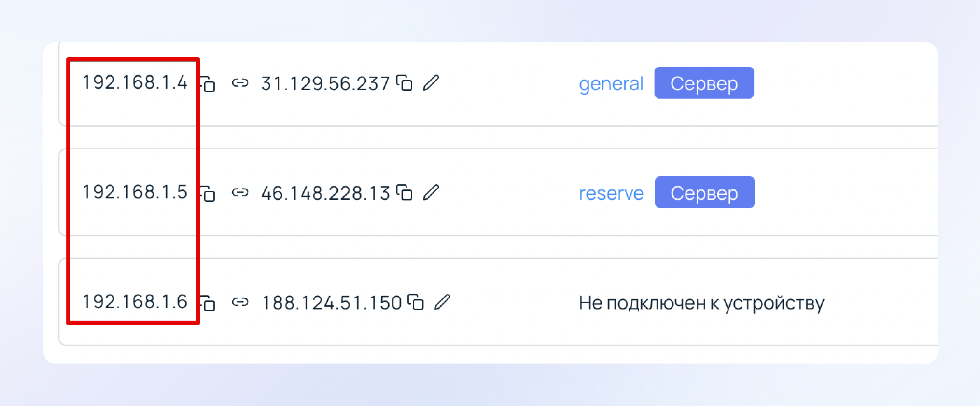The height and width of the screenshot is (406, 980).
Task: Select the private address 192.168.1.4 text
Action: click(135, 82)
